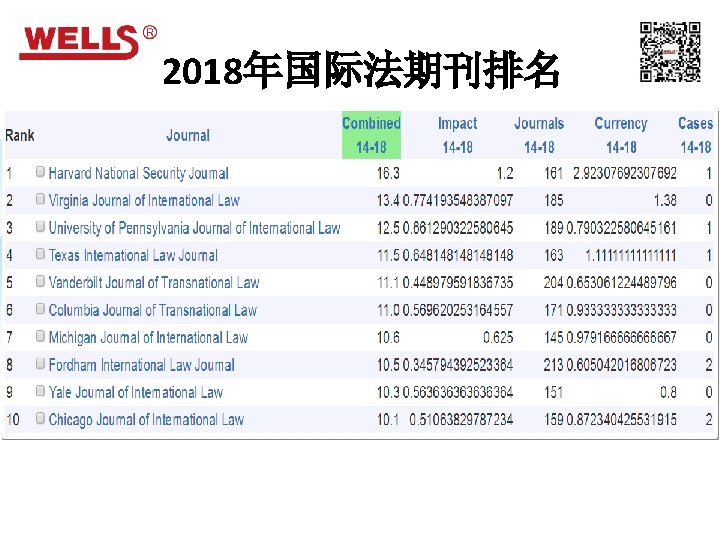The image size is (720, 540).
Task: Check the Vanderbilt Journal of Transnational Law box
Action: coord(40,281)
